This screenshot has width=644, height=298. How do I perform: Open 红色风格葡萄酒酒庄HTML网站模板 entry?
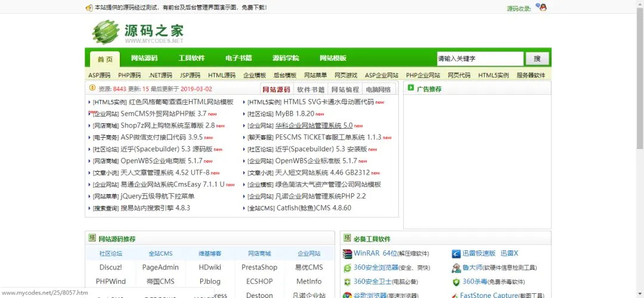pos(181,102)
